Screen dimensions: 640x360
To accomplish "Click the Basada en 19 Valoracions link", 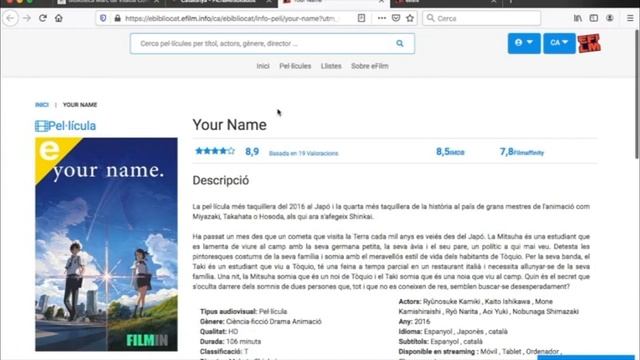I will [x=303, y=153].
